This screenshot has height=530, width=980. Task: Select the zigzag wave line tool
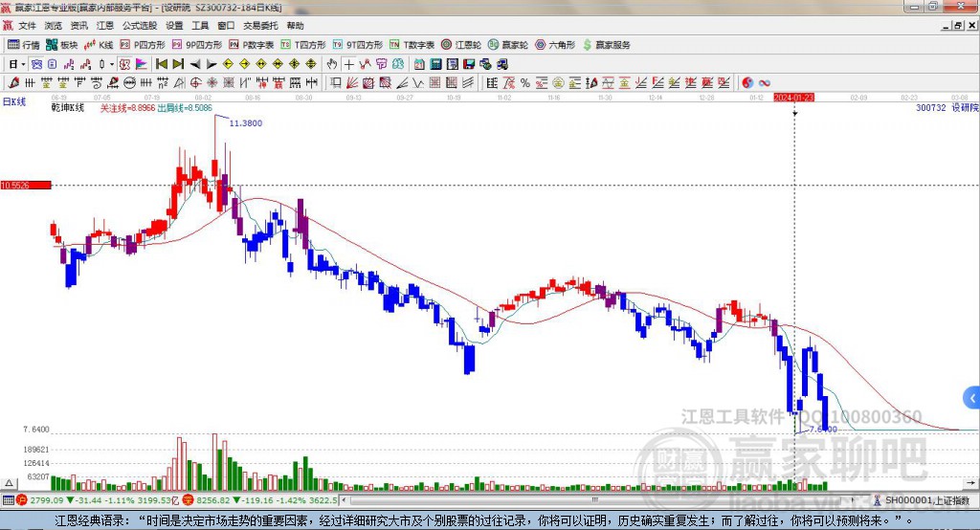coord(418,82)
